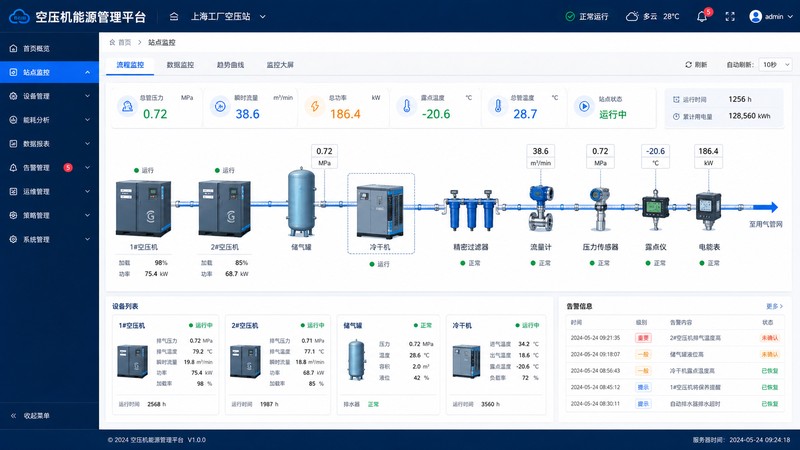The image size is (800, 450).
Task: Expand the 设备管理 sidebar menu
Action: [49, 96]
